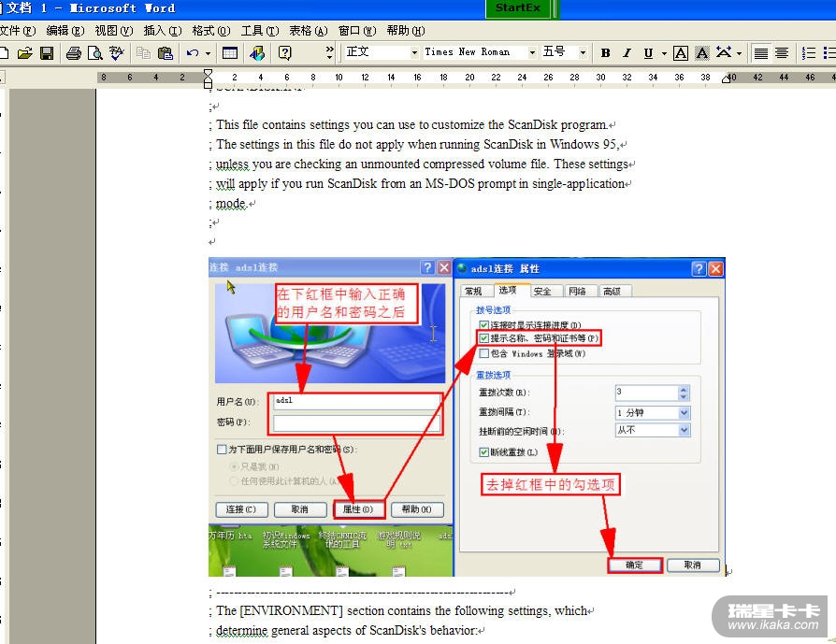836x644 pixels.
Task: Click the 属性(O) button in the image
Action: click(x=358, y=509)
